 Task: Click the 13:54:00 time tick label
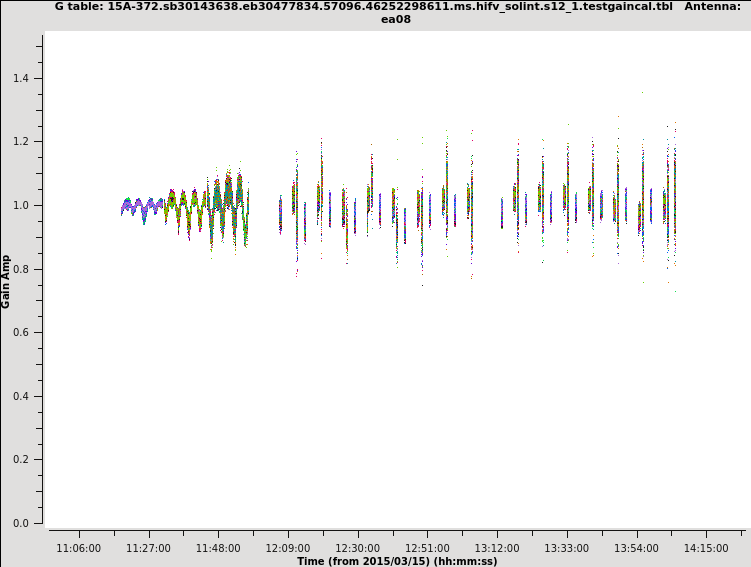[x=637, y=548]
